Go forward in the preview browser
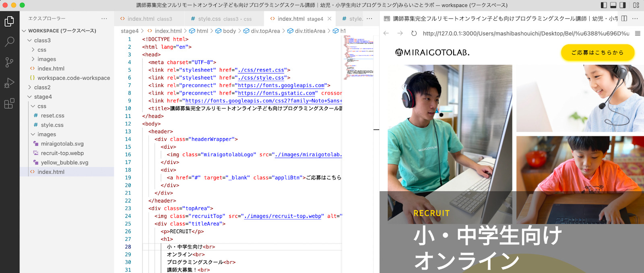Viewport: 644px width, 273px height. point(400,33)
